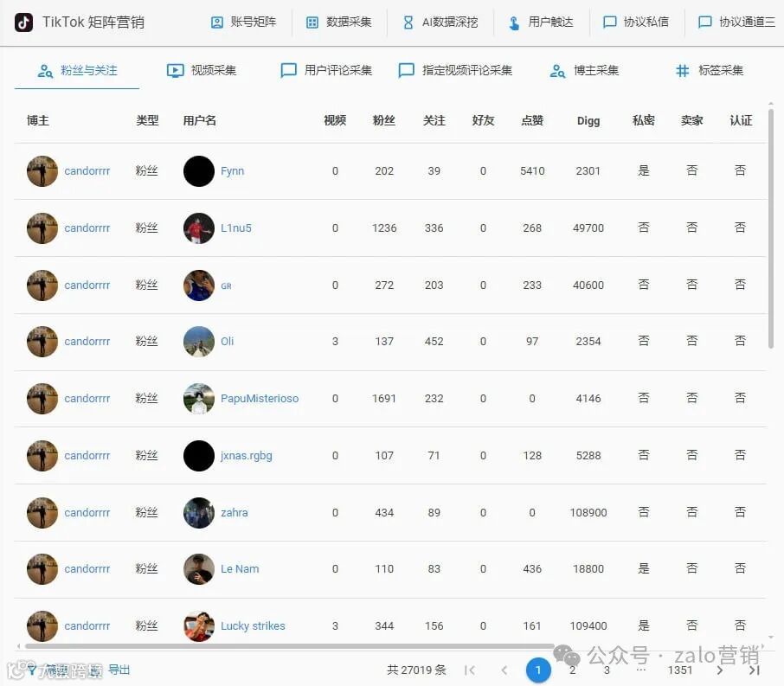Click the L1nu5 user avatar
This screenshot has height=686, width=784.
point(199,228)
